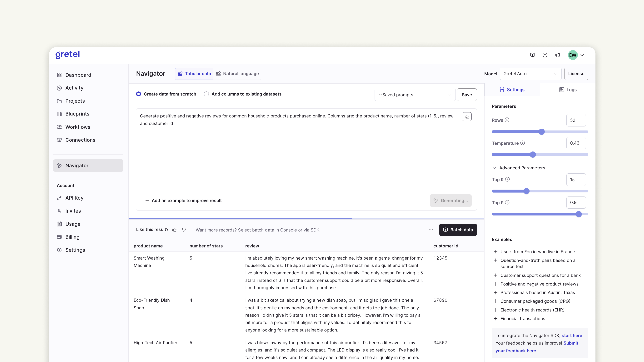Open Workflows in the sidebar

[78, 127]
